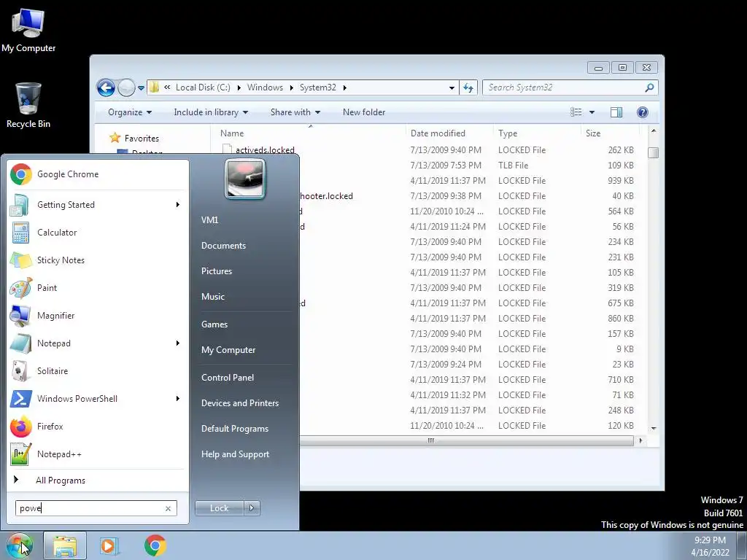This screenshot has width=747, height=560.
Task: Expand Getting Started submenu arrow
Action: [178, 205]
